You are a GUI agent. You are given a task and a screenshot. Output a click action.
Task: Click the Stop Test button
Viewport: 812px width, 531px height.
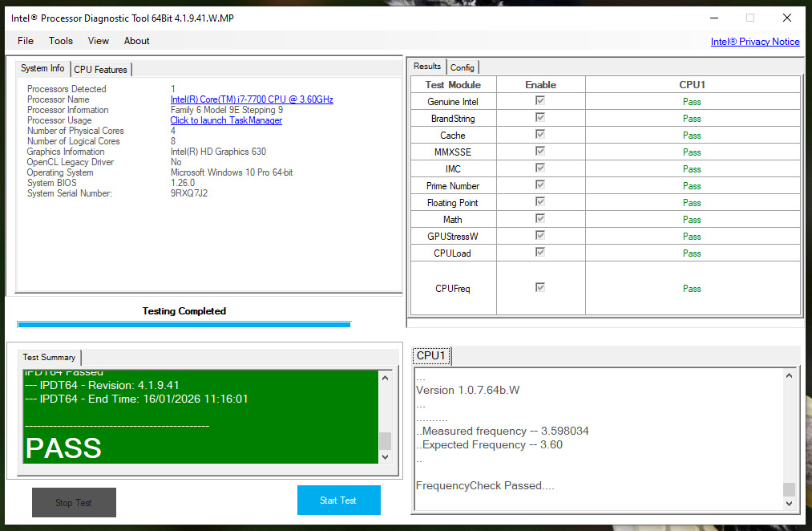(x=74, y=502)
